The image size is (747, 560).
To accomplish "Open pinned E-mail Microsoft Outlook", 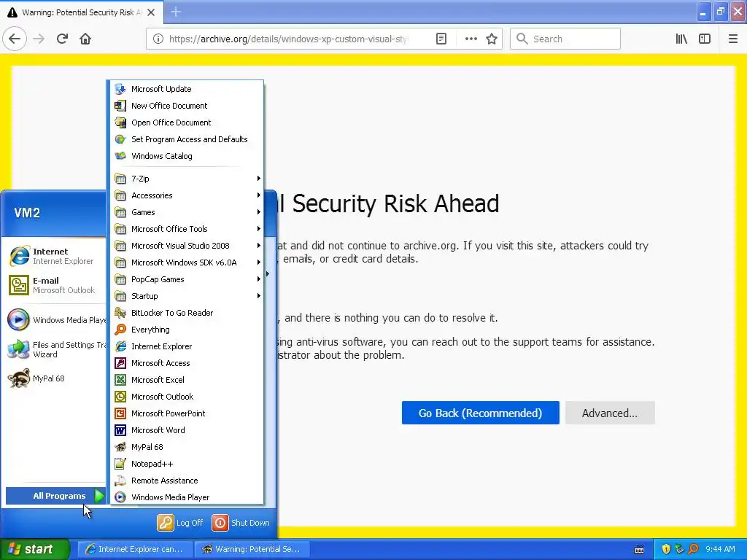I will point(55,285).
